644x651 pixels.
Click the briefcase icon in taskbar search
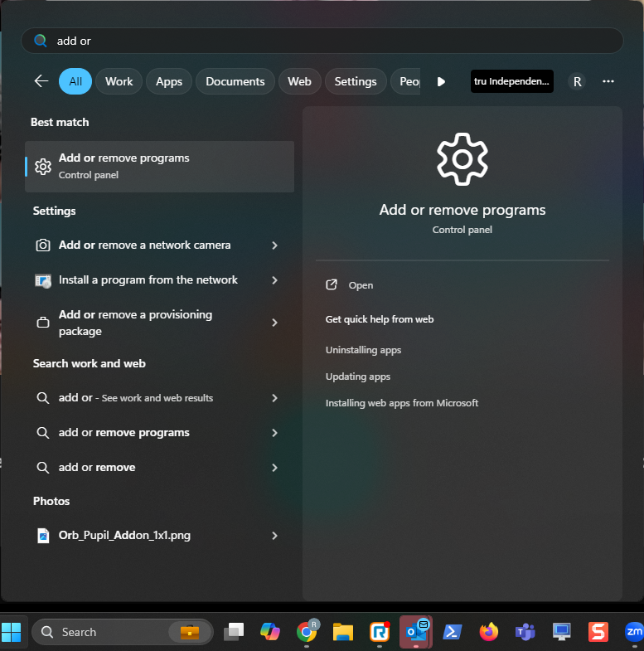pyautogui.click(x=190, y=632)
